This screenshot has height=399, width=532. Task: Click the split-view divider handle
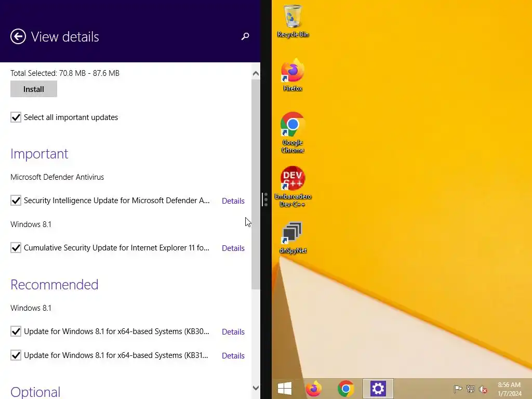(265, 199)
